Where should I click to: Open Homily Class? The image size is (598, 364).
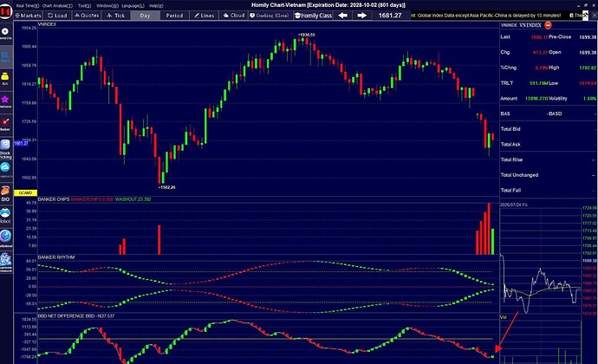tap(313, 16)
